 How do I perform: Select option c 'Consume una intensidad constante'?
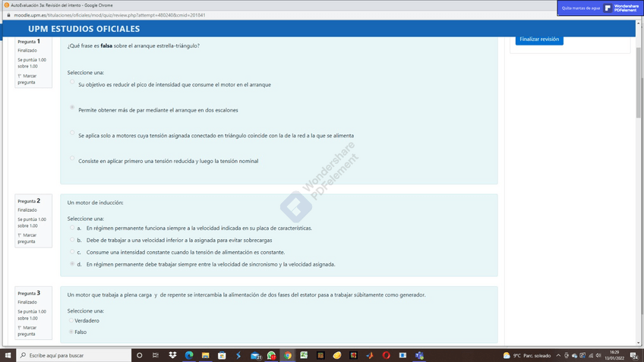coord(72,252)
